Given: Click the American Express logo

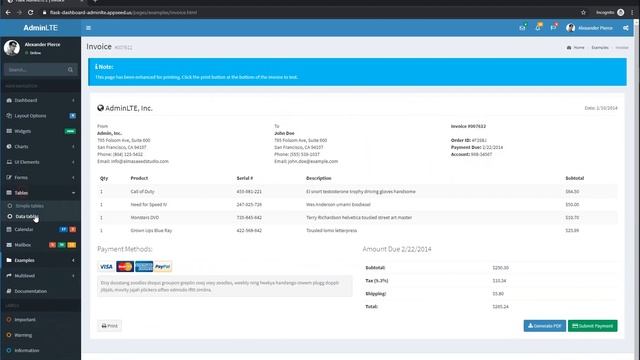Looking at the screenshot, I should 144,267.
